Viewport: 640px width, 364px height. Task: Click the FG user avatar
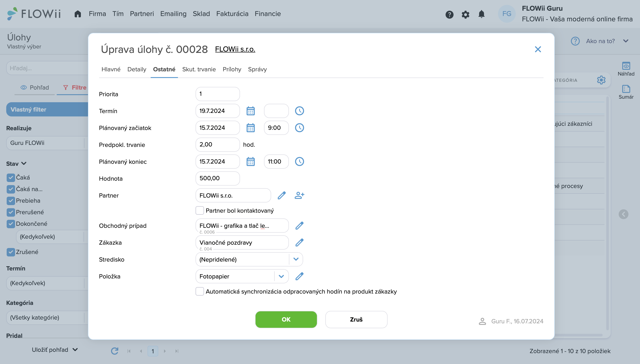(x=507, y=14)
